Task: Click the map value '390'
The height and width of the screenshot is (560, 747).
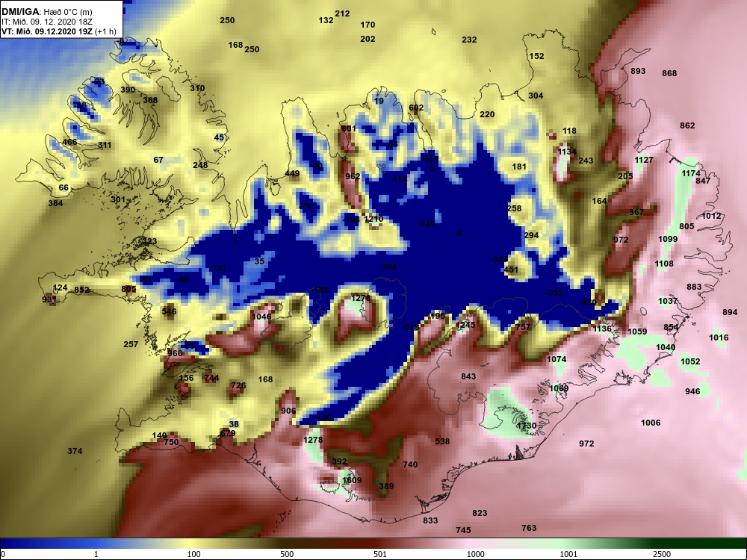Action: pyautogui.click(x=128, y=90)
